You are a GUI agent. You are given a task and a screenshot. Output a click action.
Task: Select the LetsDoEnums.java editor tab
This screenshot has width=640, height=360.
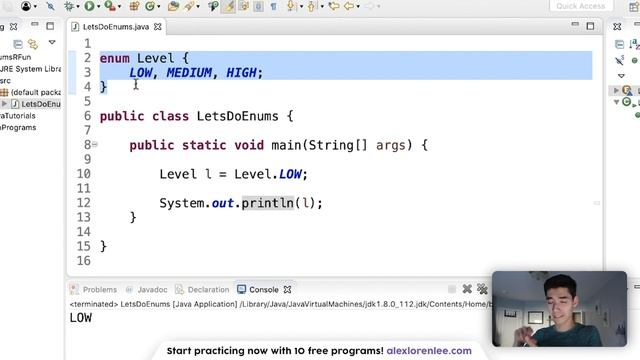[x=116, y=27]
